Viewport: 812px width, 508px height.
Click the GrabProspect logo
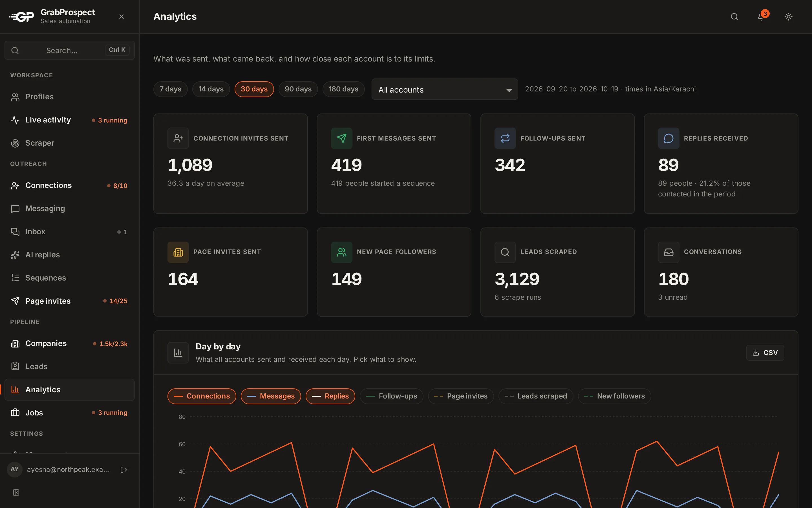(21, 16)
